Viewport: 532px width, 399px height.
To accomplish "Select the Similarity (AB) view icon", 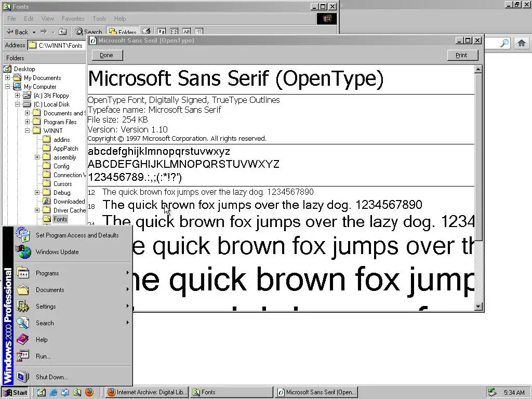I will point(187,32).
